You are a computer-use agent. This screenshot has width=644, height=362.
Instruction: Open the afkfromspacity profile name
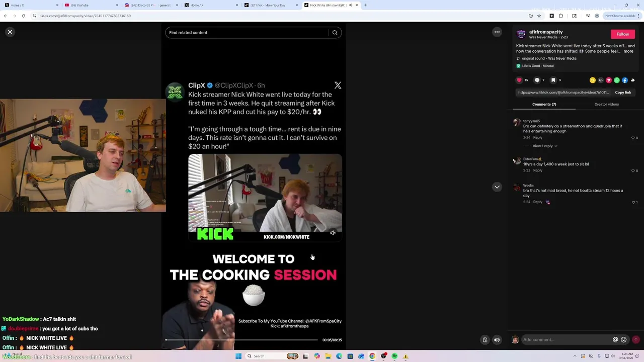coord(546,32)
